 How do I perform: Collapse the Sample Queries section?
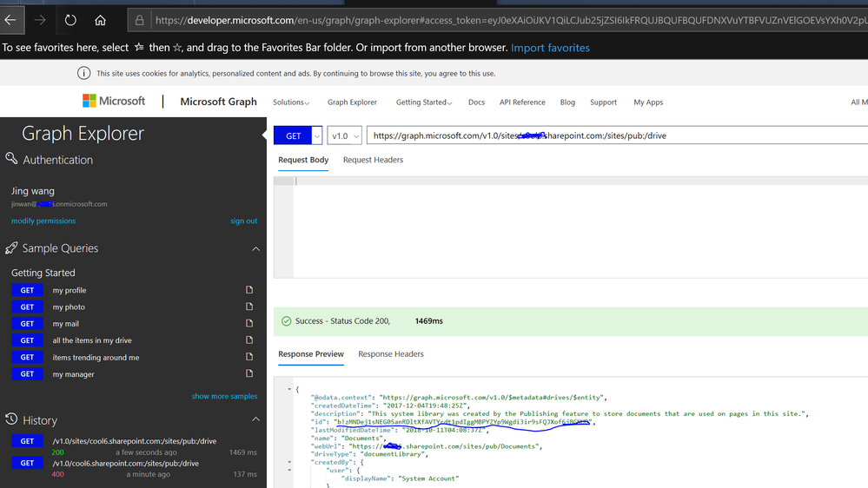click(255, 249)
